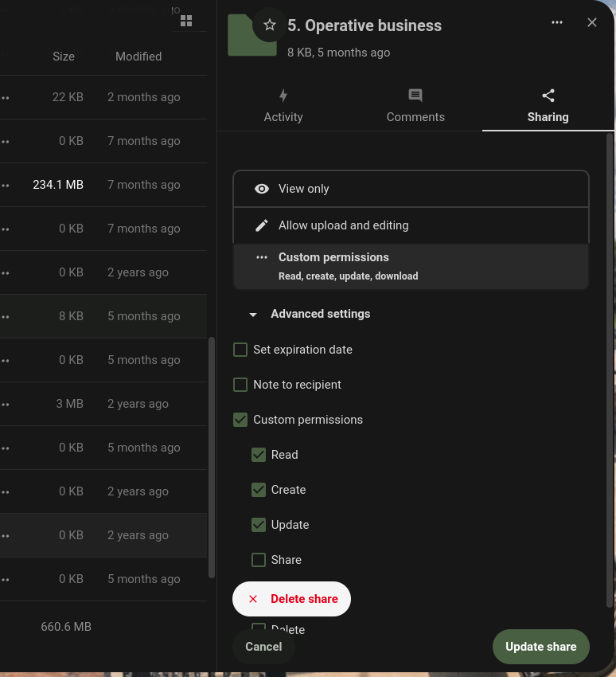Sort files by the Size column

pos(64,56)
